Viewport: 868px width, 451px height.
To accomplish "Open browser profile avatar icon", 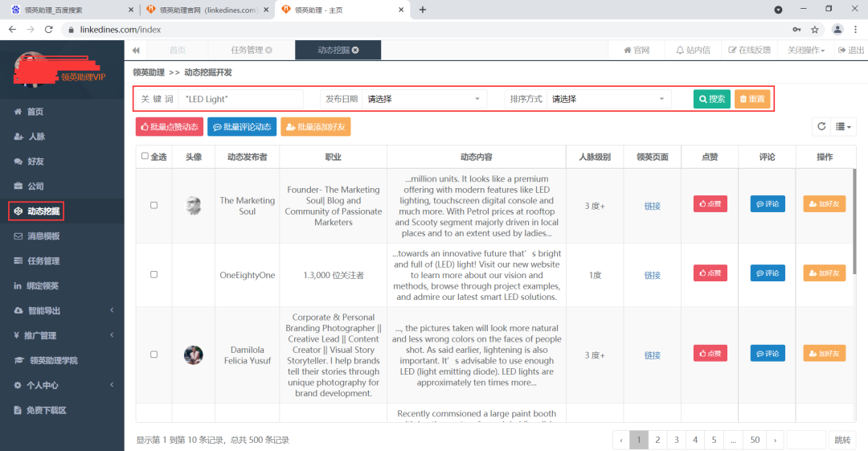I will click(x=837, y=30).
